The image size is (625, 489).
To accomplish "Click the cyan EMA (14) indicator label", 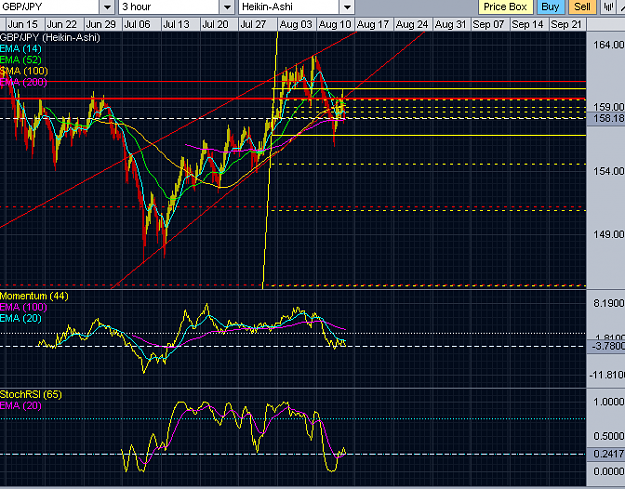I will [x=21, y=49].
